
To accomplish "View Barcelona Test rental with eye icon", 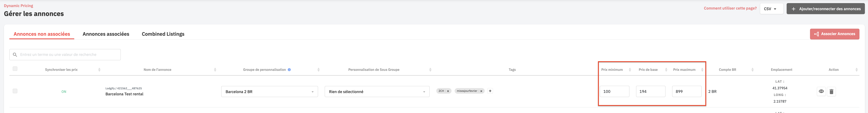I will [x=821, y=92].
